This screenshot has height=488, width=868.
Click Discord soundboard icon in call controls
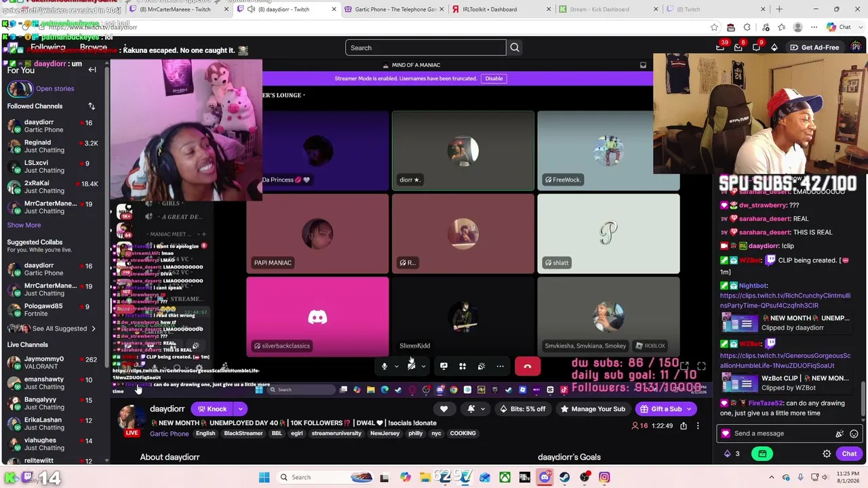pyautogui.click(x=481, y=367)
